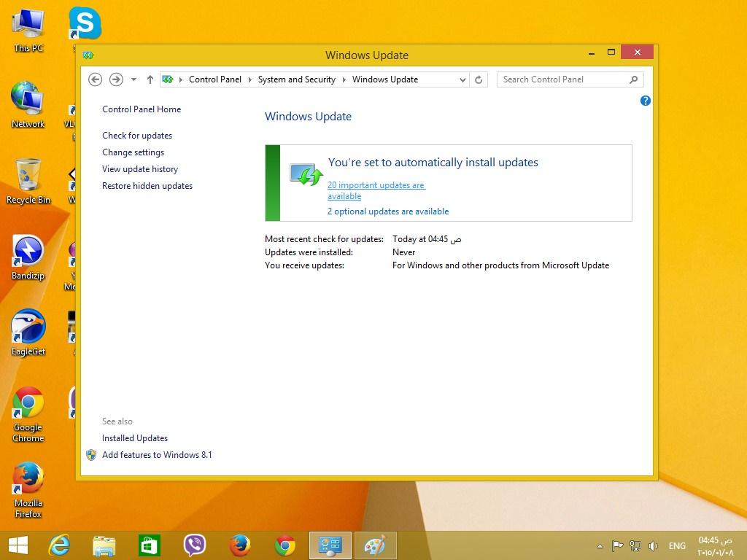Open the recent locations dropdown arrow
Viewport: 747px width, 560px height.
pyautogui.click(x=134, y=79)
